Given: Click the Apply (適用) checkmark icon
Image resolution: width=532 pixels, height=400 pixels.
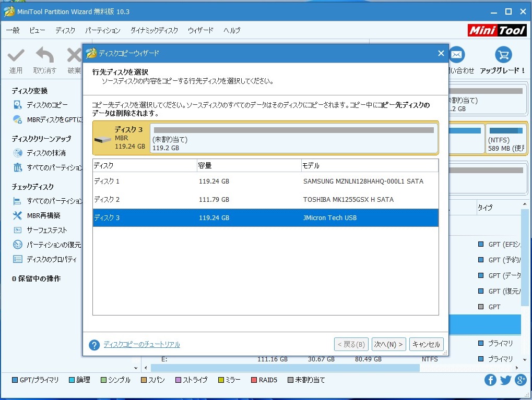Looking at the screenshot, I should point(16,55).
